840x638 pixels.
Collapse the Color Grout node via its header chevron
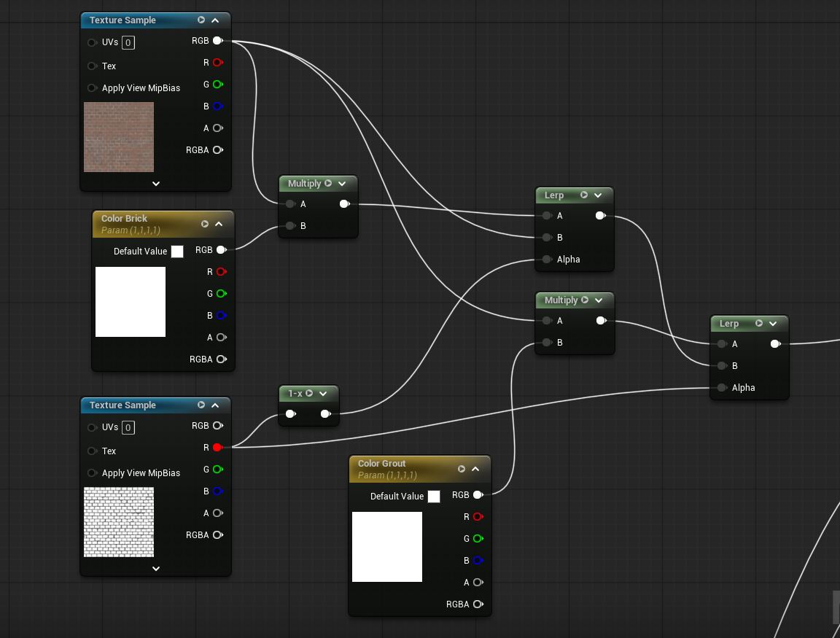[475, 469]
